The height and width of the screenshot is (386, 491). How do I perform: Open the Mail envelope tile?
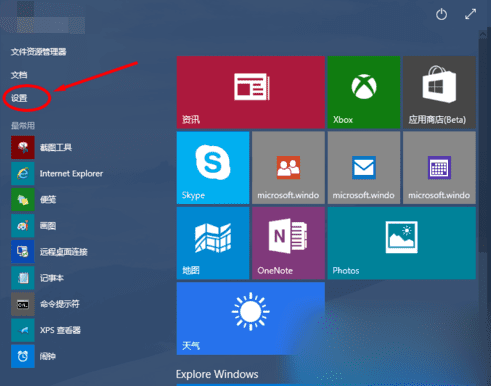(x=364, y=168)
